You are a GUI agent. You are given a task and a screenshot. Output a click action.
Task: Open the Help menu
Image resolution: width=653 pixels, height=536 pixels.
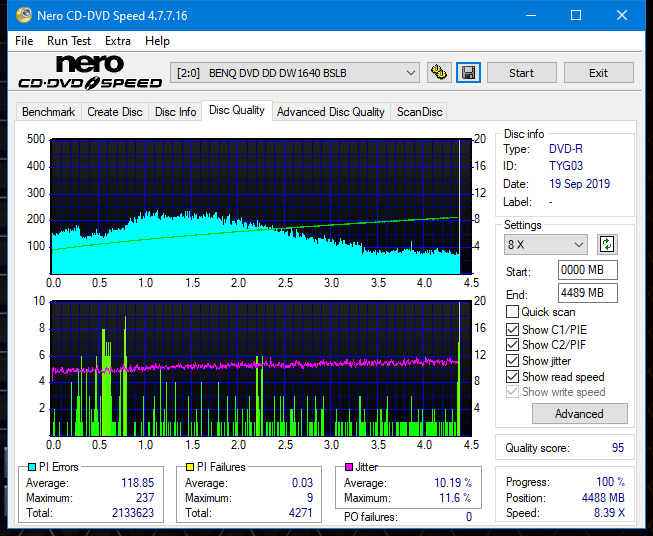click(157, 41)
